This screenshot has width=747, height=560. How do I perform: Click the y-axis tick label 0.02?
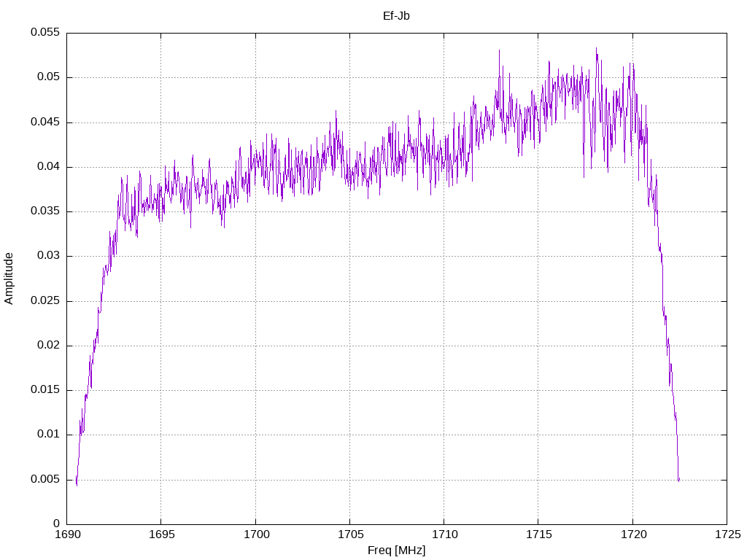coord(49,345)
